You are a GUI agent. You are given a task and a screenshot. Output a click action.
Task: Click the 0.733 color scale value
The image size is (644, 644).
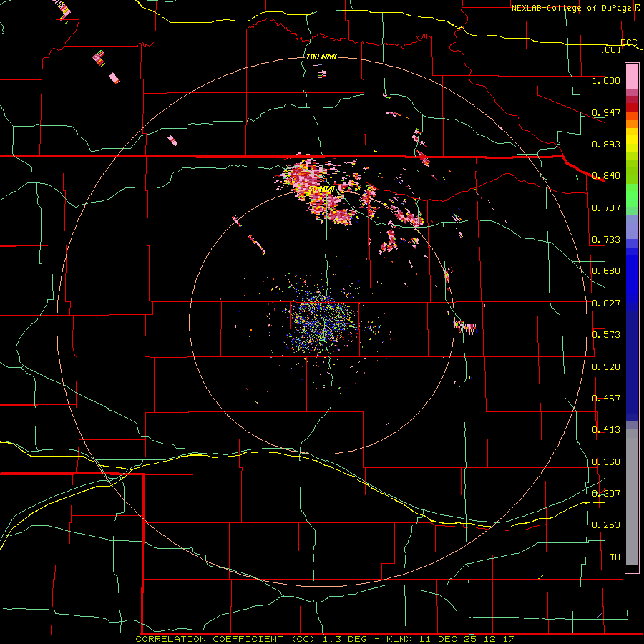coord(606,240)
